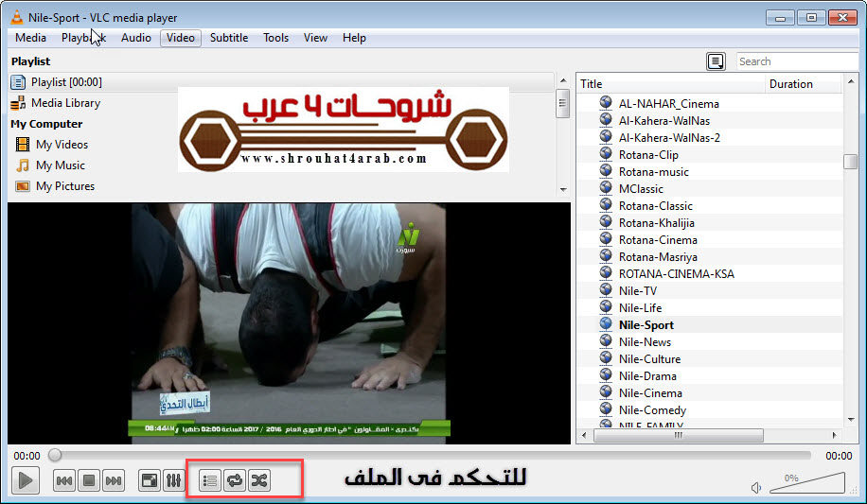The height and width of the screenshot is (504, 867).
Task: Stop playback with the Stop button
Action: 88,480
